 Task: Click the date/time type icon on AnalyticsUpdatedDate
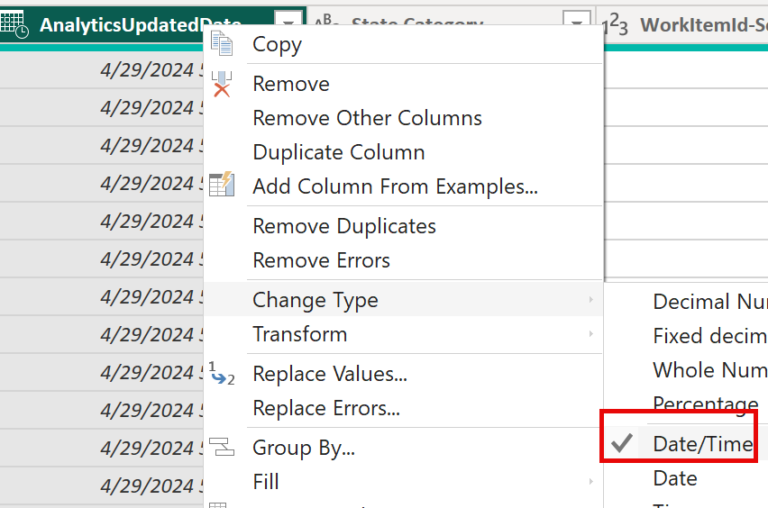(x=15, y=26)
